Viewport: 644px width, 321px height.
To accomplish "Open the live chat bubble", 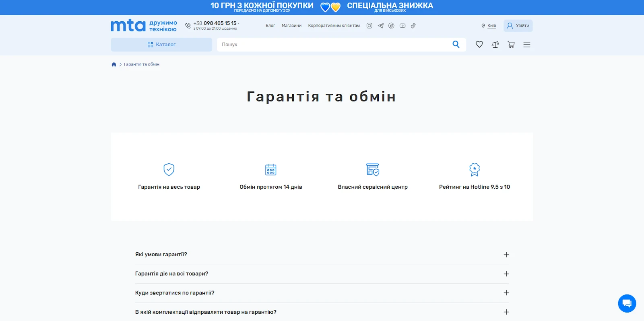I will (627, 303).
